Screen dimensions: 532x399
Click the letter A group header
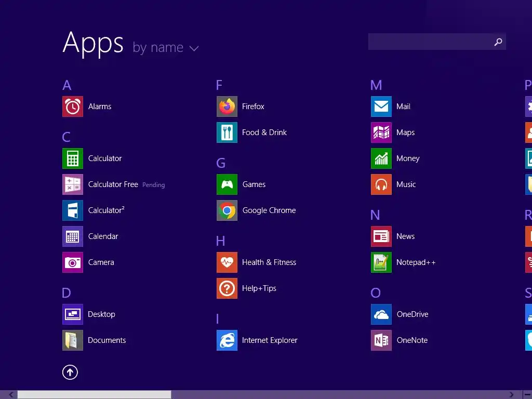click(67, 85)
